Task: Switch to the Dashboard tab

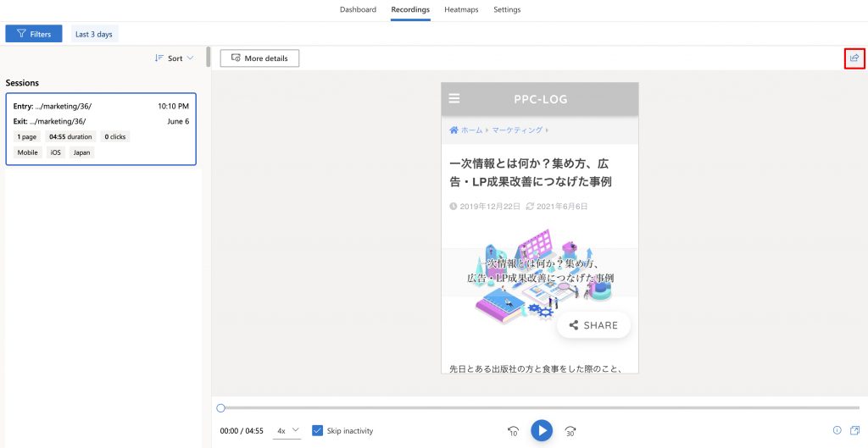Action: tap(358, 9)
